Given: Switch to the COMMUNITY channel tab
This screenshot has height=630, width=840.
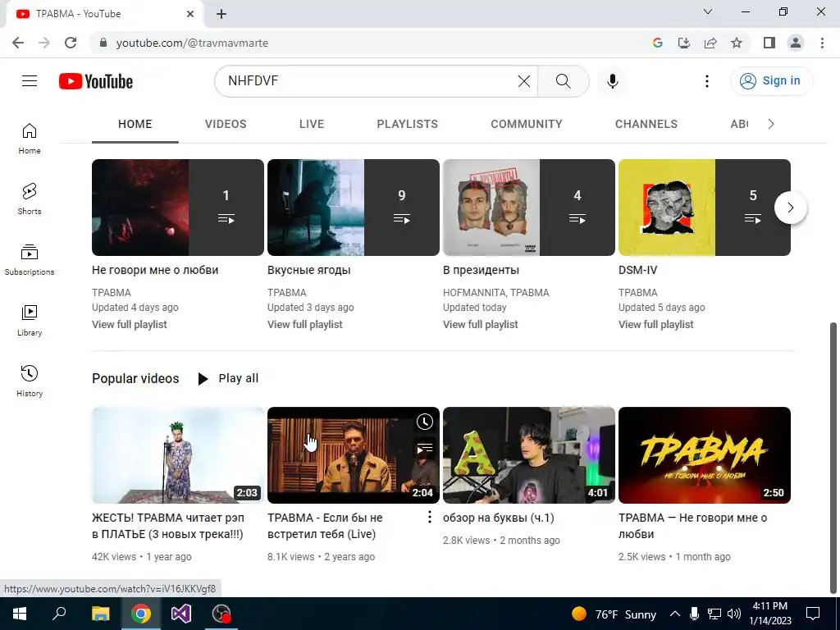Looking at the screenshot, I should point(527,125).
